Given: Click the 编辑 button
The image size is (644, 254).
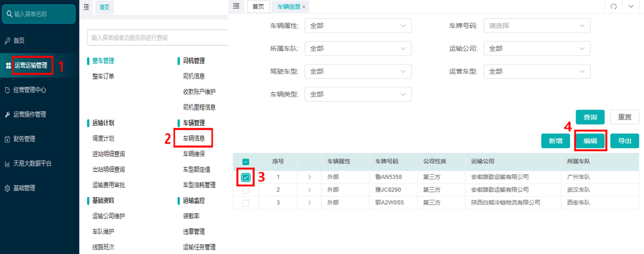Looking at the screenshot, I should tap(590, 141).
